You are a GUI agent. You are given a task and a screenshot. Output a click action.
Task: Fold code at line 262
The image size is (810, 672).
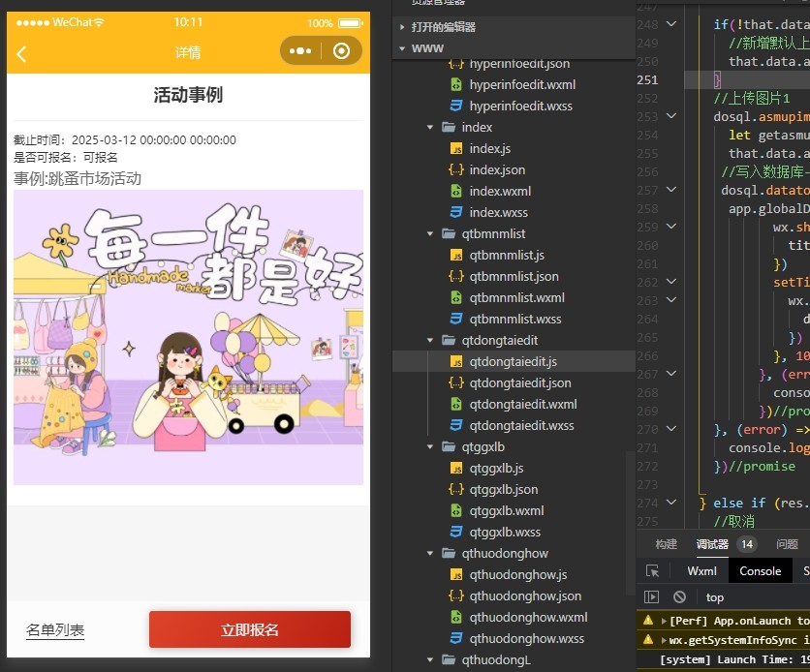(671, 281)
